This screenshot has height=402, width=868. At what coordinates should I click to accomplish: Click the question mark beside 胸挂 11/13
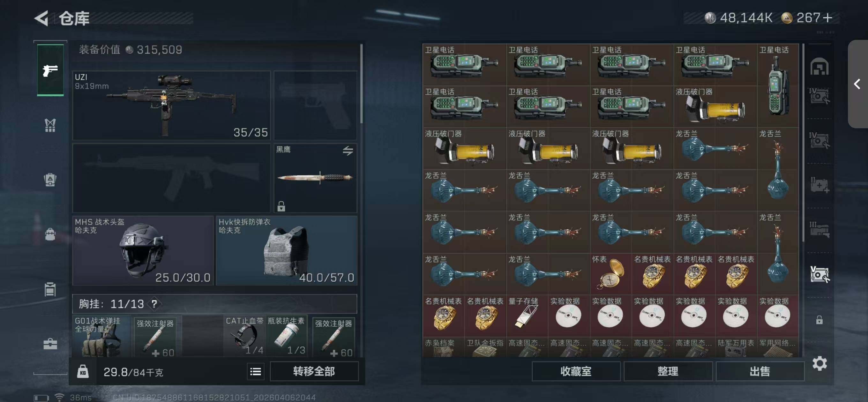(154, 304)
